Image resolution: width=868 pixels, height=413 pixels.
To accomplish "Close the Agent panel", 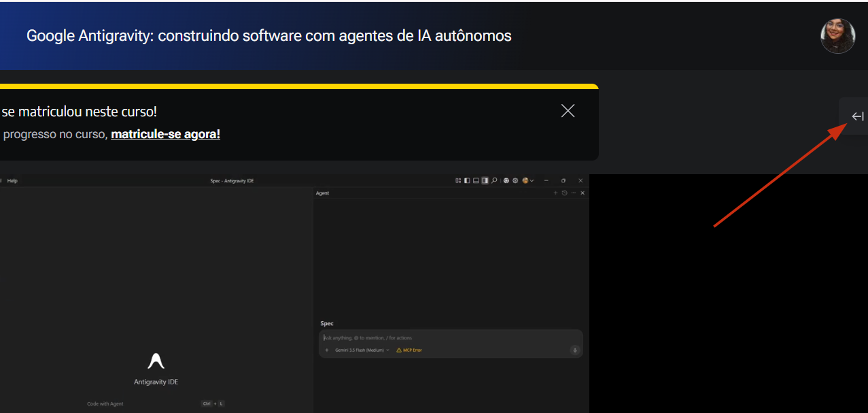I will pos(583,193).
